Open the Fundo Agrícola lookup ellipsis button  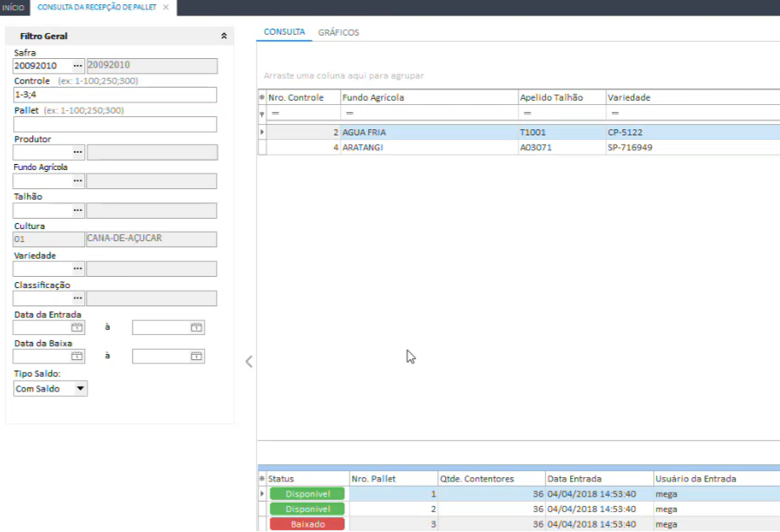click(77, 181)
